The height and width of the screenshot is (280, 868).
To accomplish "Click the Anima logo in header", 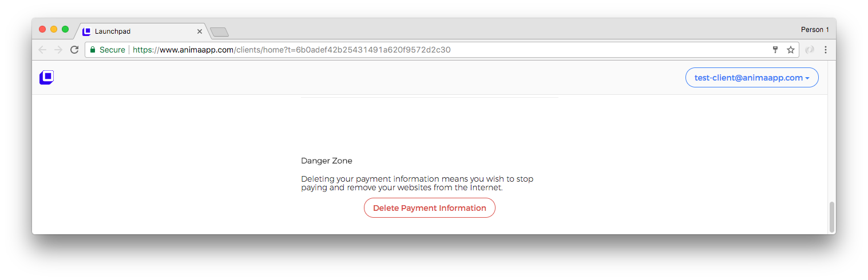I will click(46, 78).
